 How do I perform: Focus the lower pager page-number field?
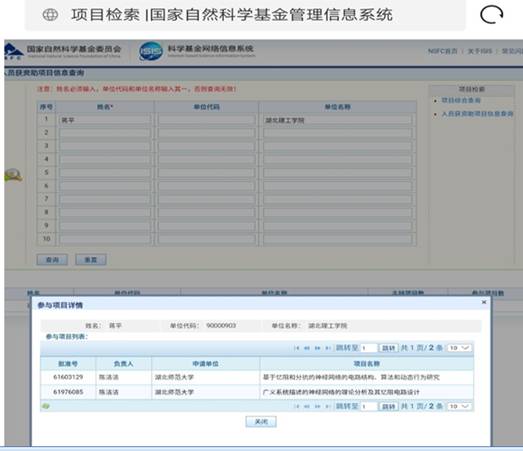click(x=369, y=406)
